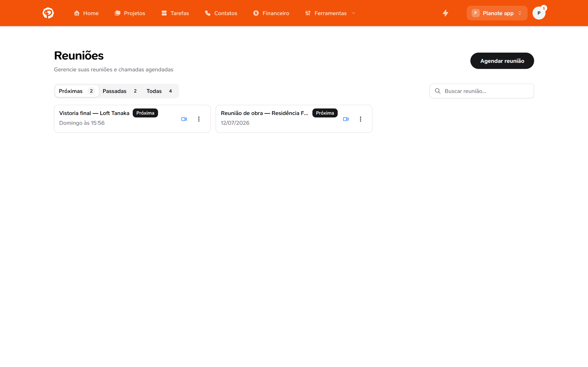Open the Planote app workspace switcher

[497, 13]
